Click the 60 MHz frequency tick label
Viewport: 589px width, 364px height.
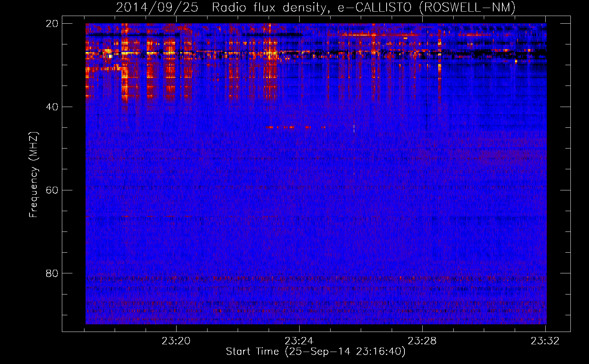tap(52, 190)
